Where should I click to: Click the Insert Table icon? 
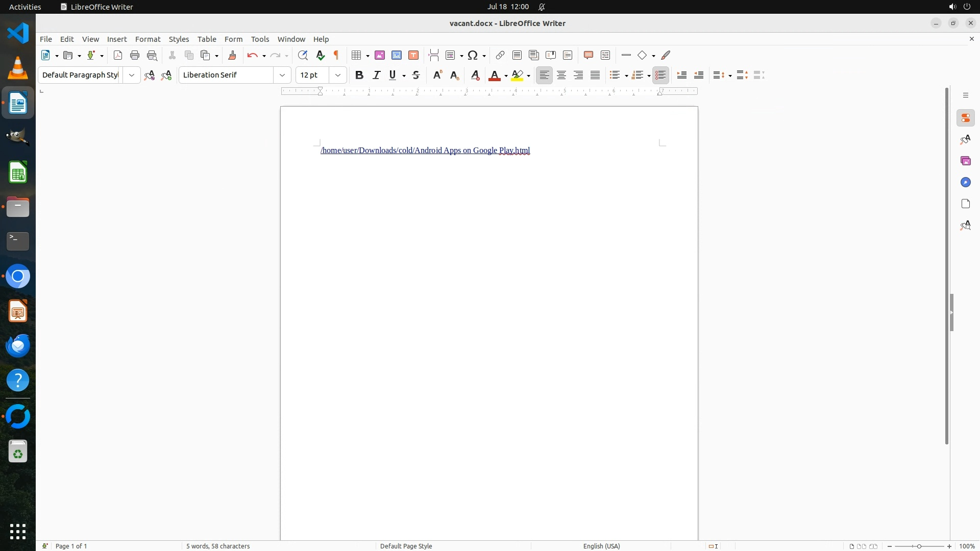click(x=357, y=55)
